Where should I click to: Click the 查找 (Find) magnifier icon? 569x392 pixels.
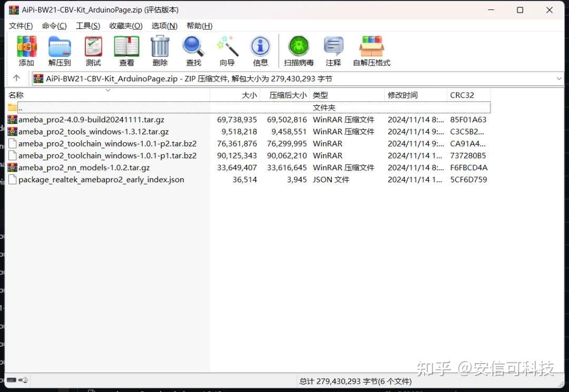[x=193, y=46]
